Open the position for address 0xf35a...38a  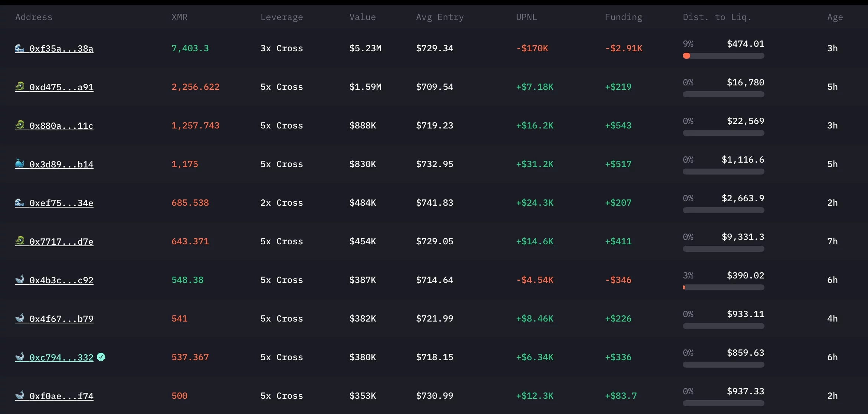61,48
